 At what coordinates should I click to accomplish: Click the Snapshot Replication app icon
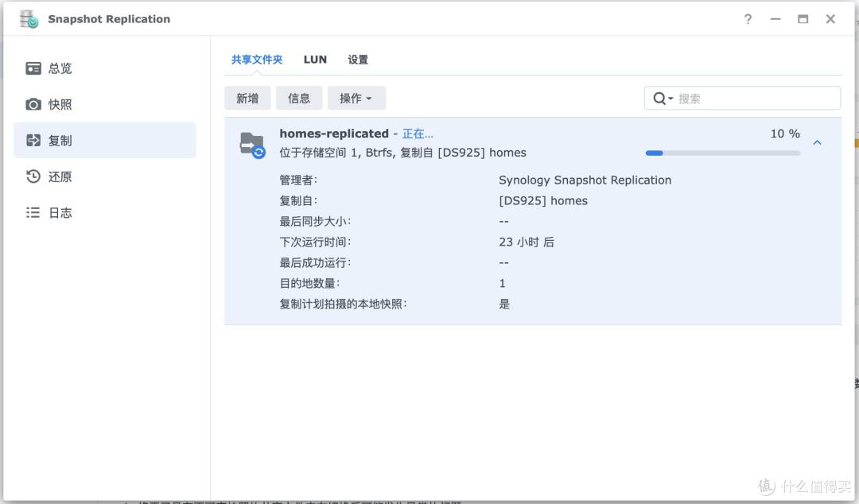point(29,19)
